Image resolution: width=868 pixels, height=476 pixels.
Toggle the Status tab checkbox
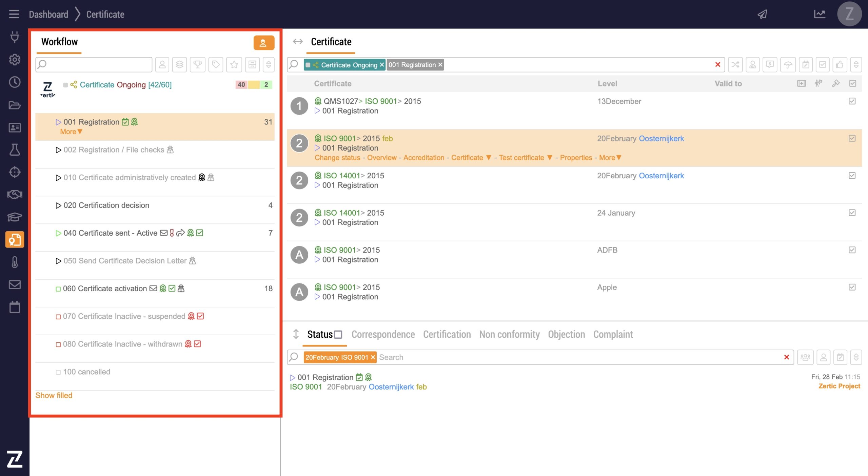pos(338,335)
